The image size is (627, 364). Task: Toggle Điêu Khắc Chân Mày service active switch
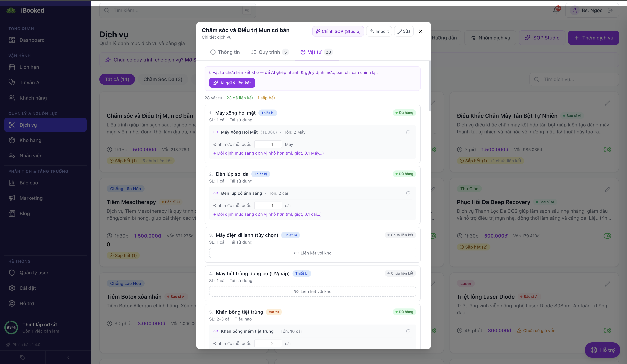607,150
